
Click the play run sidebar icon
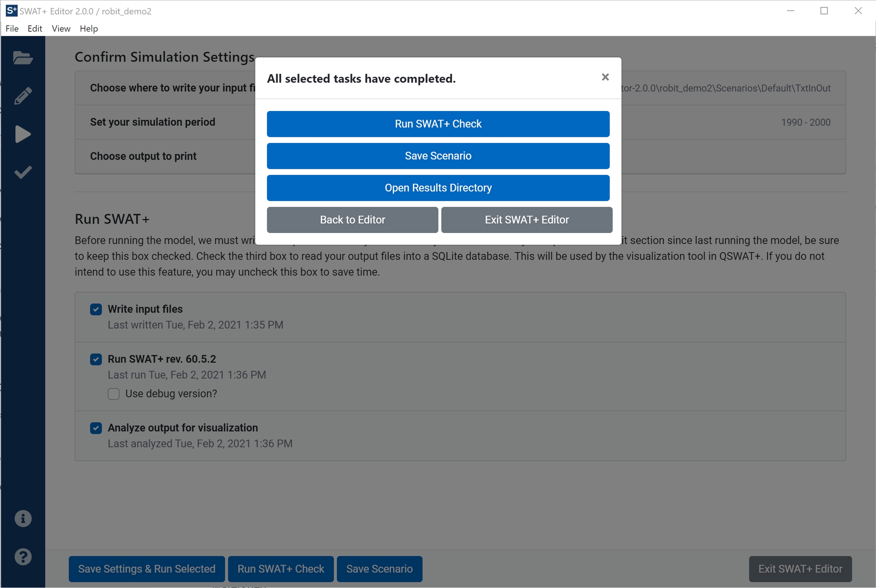(22, 134)
